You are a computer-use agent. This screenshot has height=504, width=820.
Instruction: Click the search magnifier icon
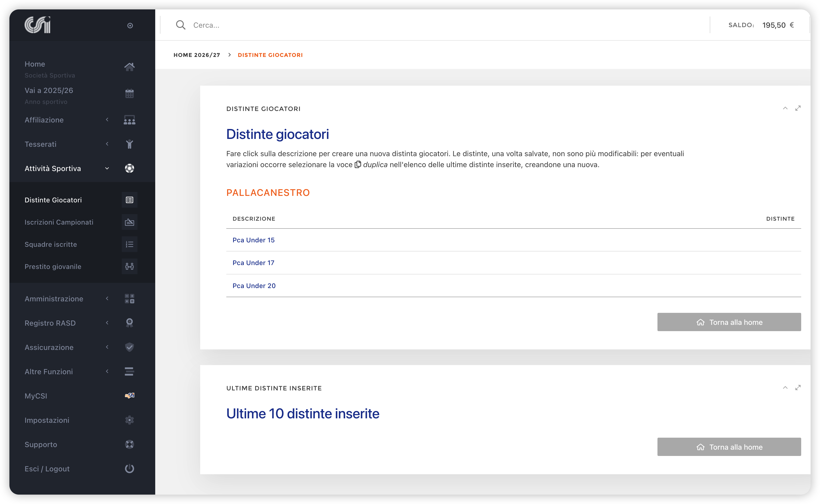[x=180, y=25]
